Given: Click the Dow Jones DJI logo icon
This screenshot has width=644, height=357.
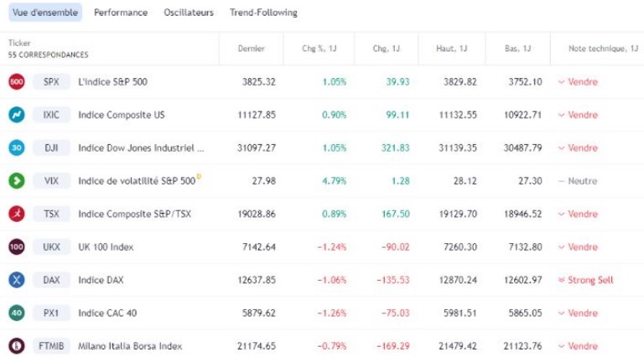Looking at the screenshot, I should click(x=16, y=148).
